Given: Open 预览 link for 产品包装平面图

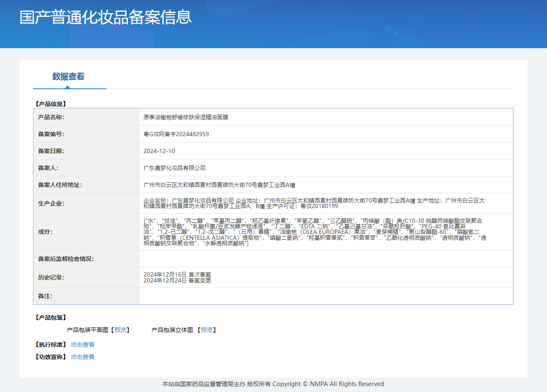Looking at the screenshot, I should [x=120, y=330].
